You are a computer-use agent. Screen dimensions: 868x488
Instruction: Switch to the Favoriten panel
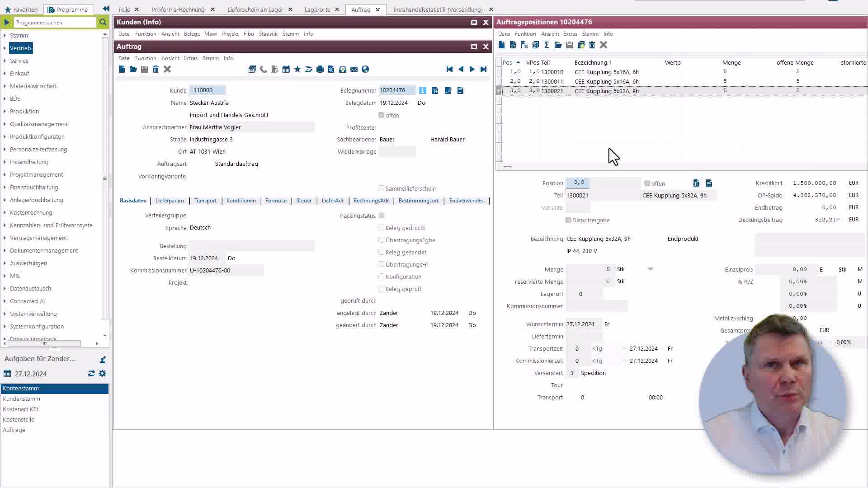[21, 9]
